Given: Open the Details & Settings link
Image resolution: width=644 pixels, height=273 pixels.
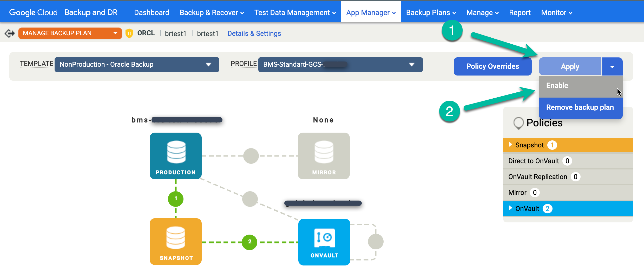Looking at the screenshot, I should pos(254,33).
